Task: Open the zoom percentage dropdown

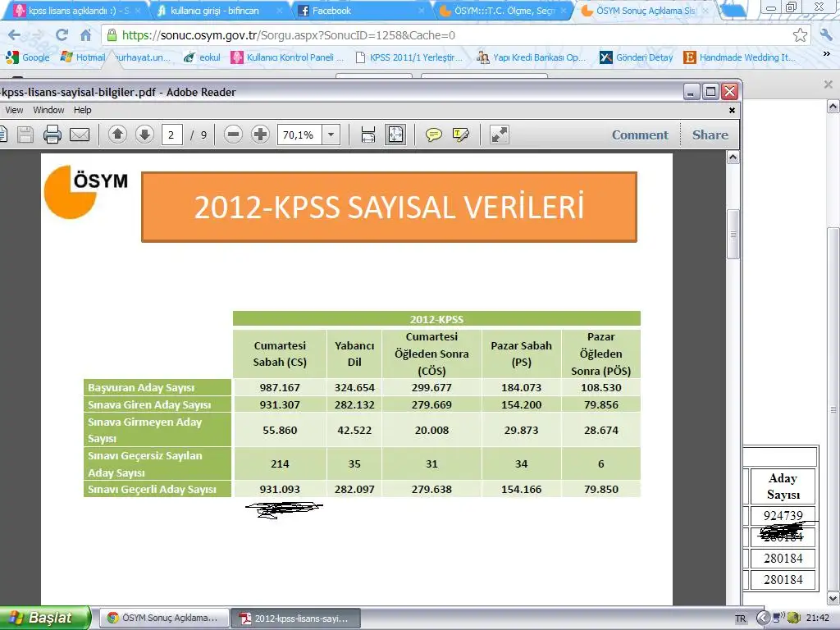Action: 331,135
